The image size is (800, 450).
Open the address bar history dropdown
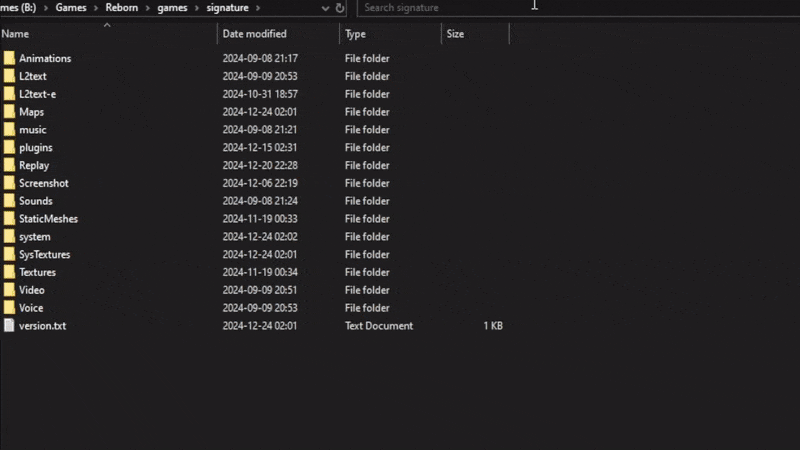pyautogui.click(x=325, y=8)
